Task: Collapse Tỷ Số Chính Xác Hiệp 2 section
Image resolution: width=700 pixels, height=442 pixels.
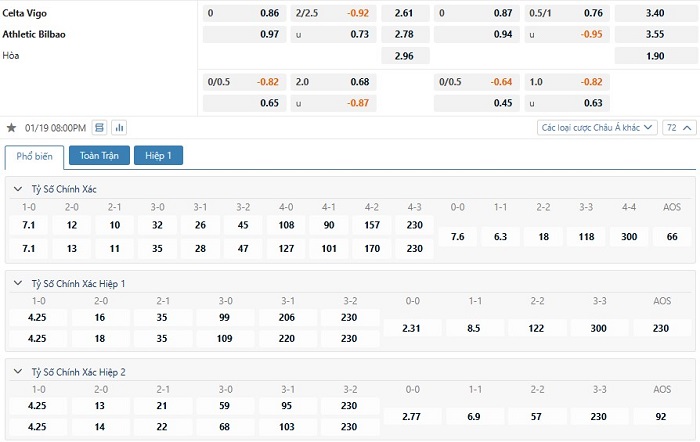Action: (18, 371)
